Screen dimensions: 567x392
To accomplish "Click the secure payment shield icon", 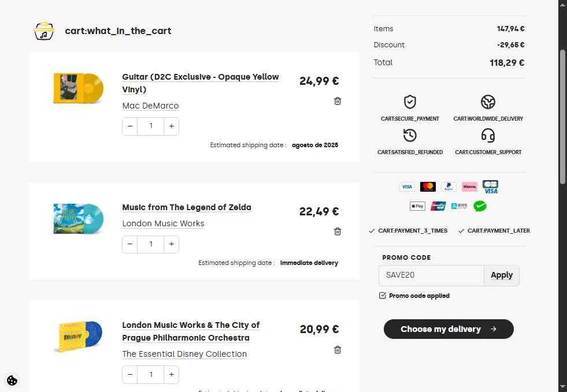I will point(410,102).
